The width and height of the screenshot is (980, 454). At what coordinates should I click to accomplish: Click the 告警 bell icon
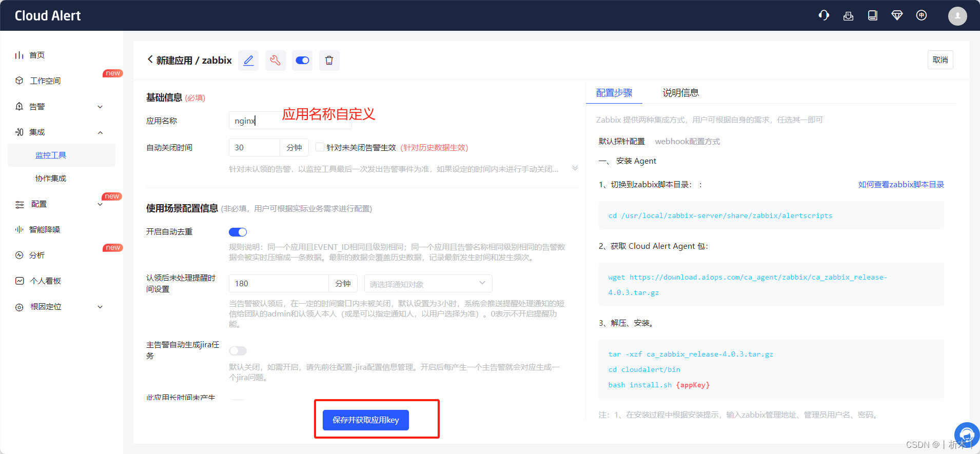pyautogui.click(x=19, y=106)
